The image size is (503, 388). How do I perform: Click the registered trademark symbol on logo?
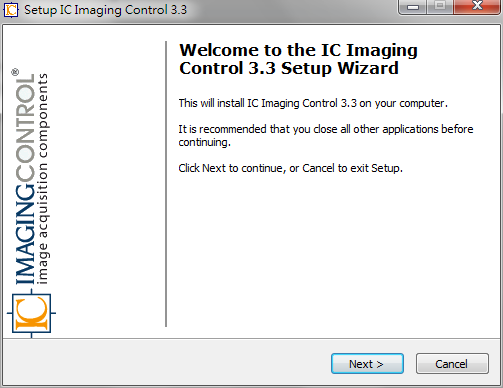(15, 72)
